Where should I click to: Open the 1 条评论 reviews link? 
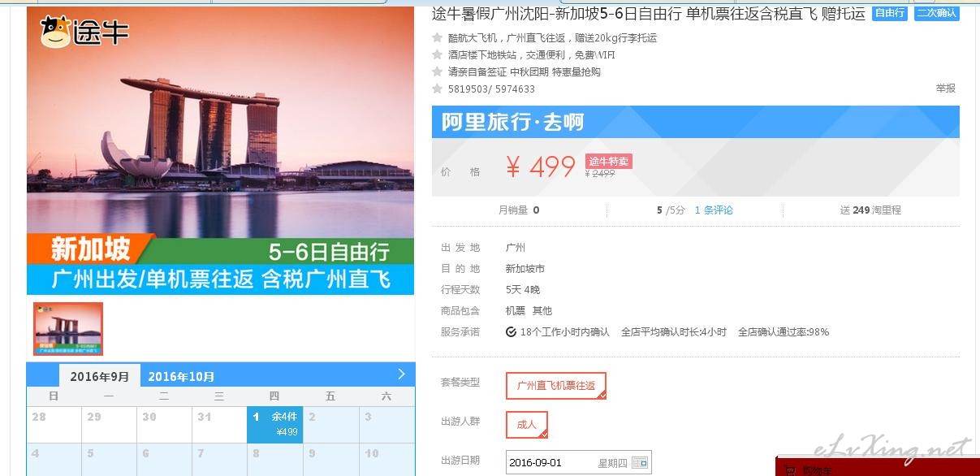714,210
